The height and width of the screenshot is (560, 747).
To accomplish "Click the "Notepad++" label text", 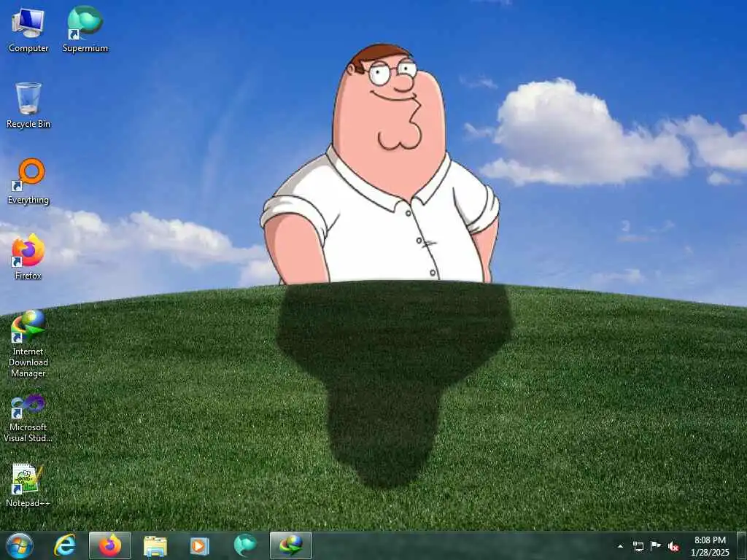I will (28, 503).
